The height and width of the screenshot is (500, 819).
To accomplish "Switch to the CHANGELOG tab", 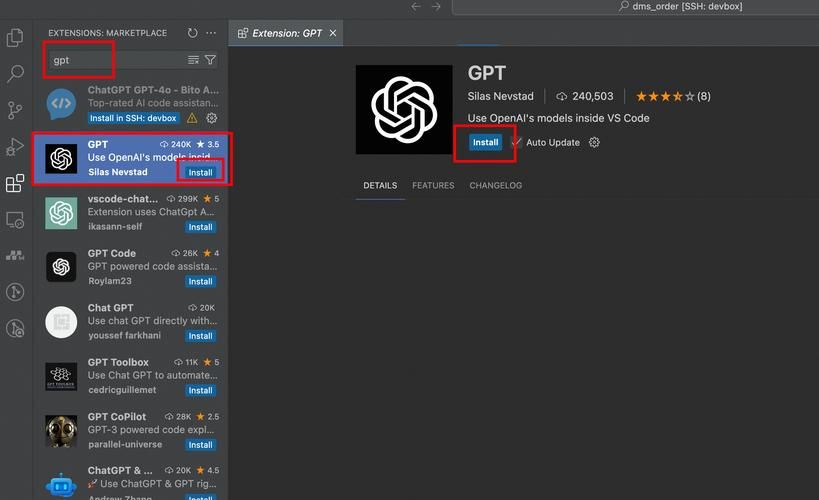I will pos(496,185).
